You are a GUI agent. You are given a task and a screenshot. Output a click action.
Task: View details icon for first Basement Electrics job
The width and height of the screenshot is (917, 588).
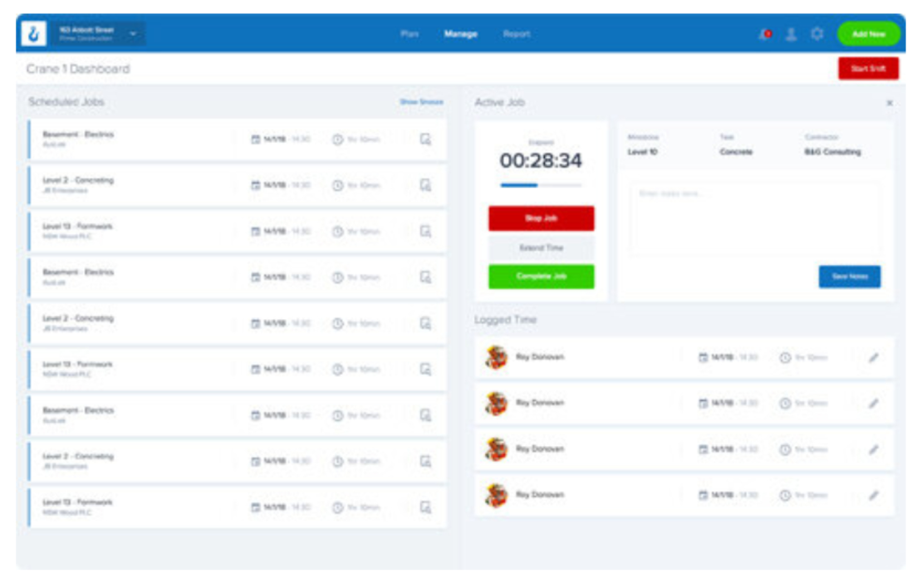pyautogui.click(x=425, y=139)
